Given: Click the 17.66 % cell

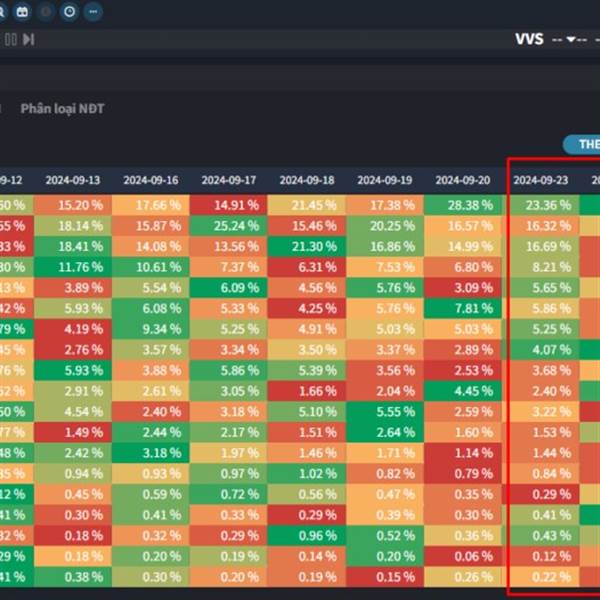Looking at the screenshot, I should pyautogui.click(x=151, y=205).
